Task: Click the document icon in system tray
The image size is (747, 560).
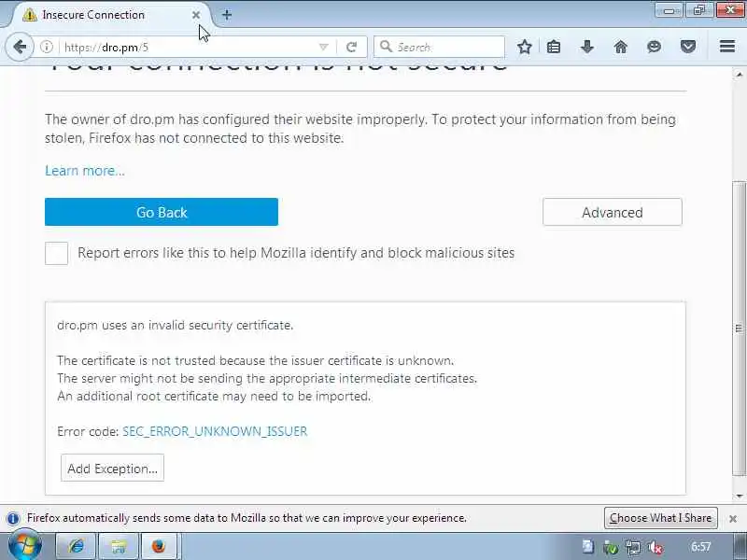Action: coord(588,547)
